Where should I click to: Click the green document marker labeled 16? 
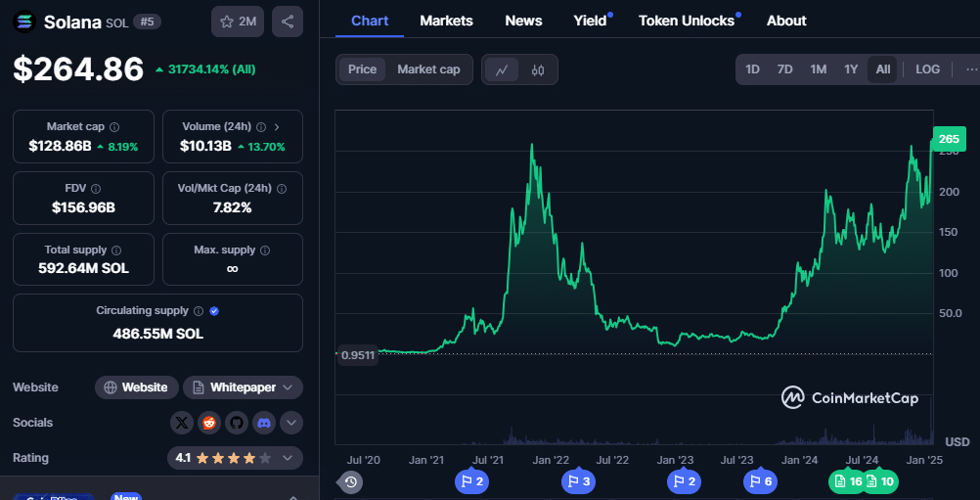848,481
